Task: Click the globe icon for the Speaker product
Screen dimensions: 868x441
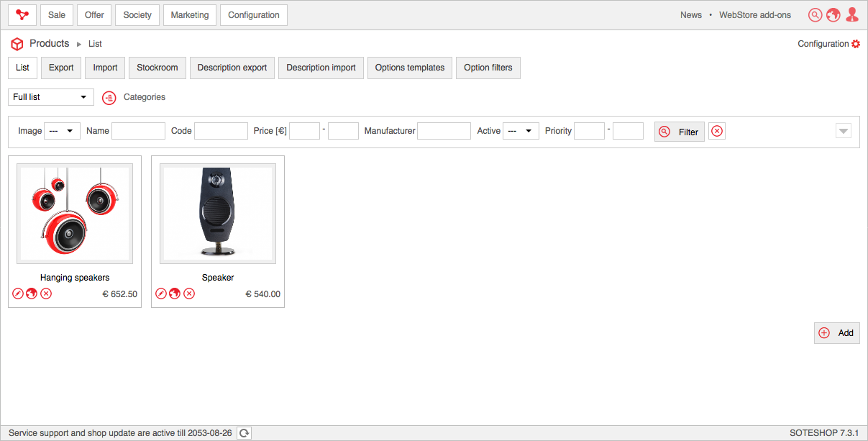Action: pos(175,294)
